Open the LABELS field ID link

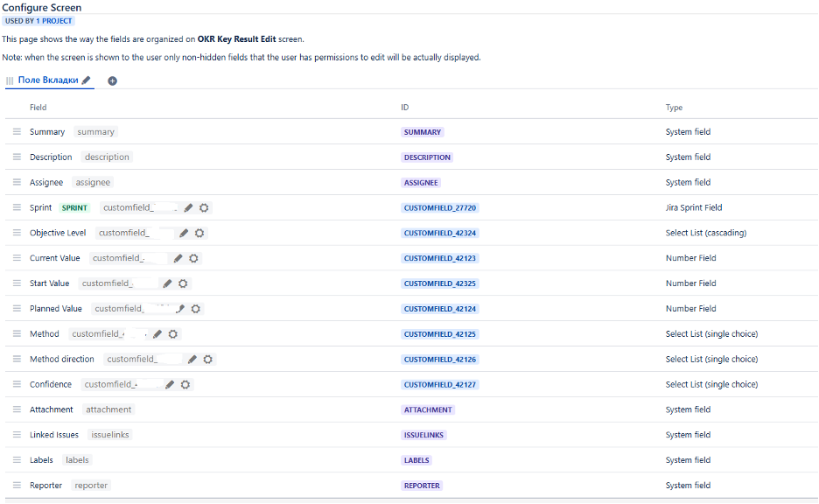[416, 460]
